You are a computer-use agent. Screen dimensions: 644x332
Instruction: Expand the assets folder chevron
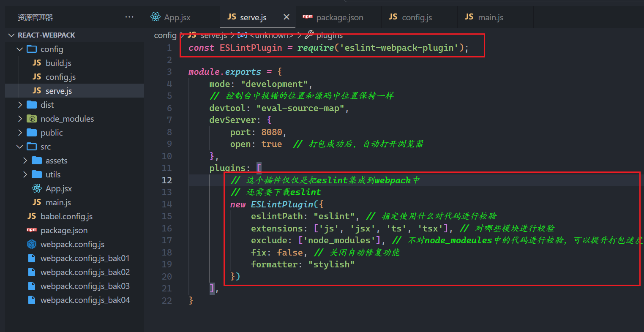coord(25,161)
